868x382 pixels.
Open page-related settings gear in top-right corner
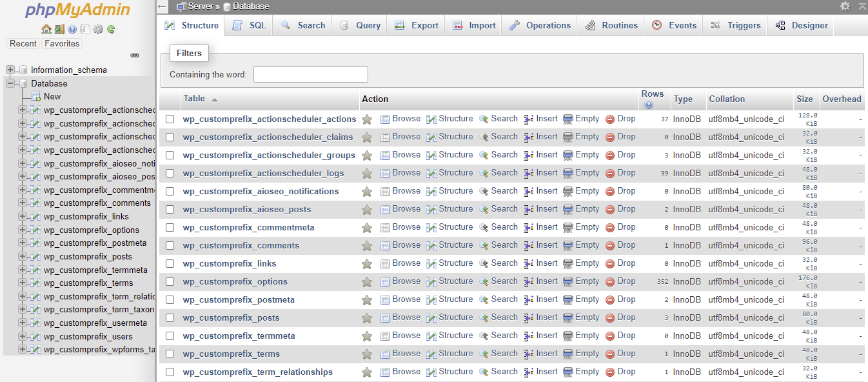pyautogui.click(x=845, y=6)
